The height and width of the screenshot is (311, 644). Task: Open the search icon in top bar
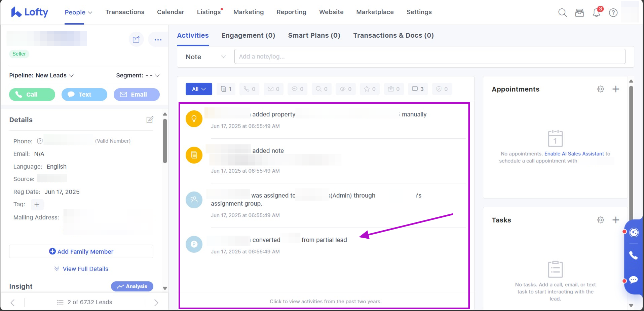pyautogui.click(x=562, y=13)
